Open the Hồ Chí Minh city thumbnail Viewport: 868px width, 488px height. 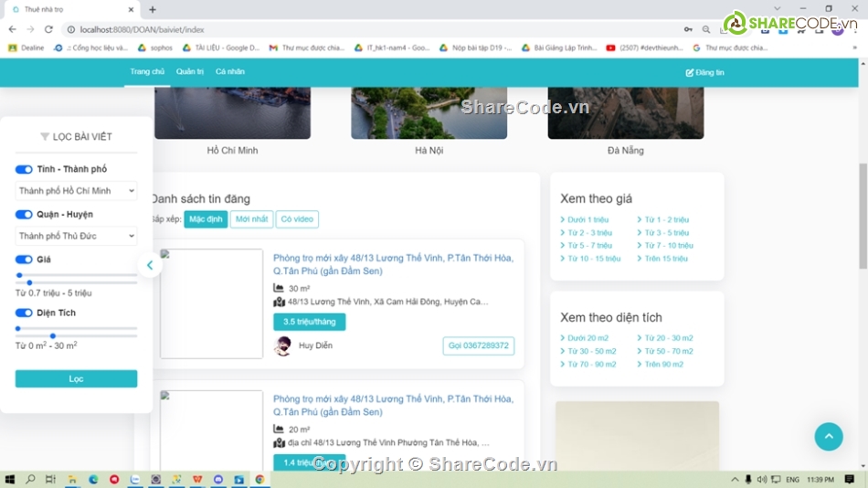[232, 113]
